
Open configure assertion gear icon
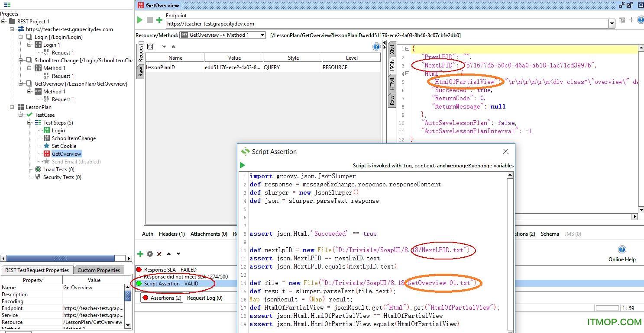coord(150,254)
